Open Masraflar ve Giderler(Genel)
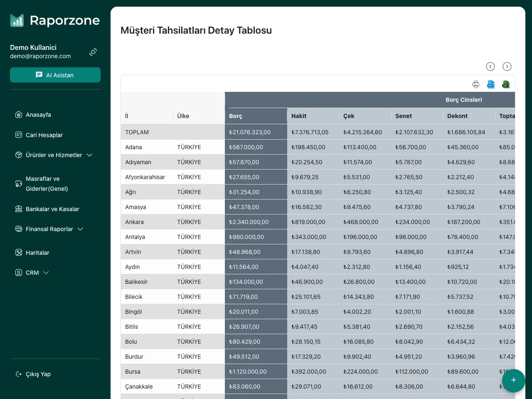The width and height of the screenshot is (532, 399). click(47, 184)
